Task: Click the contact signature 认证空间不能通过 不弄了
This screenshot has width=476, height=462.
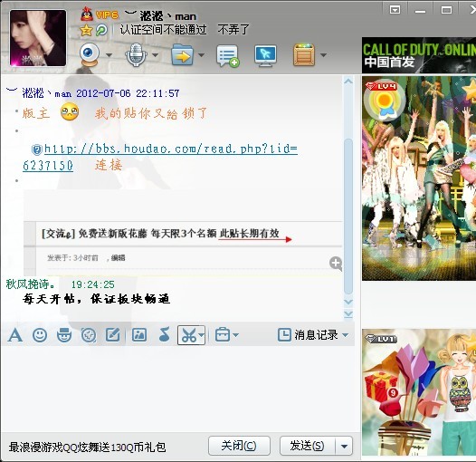Action: click(185, 30)
